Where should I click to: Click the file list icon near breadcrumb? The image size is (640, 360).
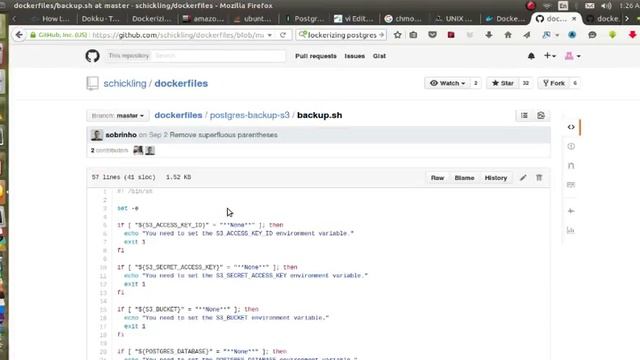[524, 116]
